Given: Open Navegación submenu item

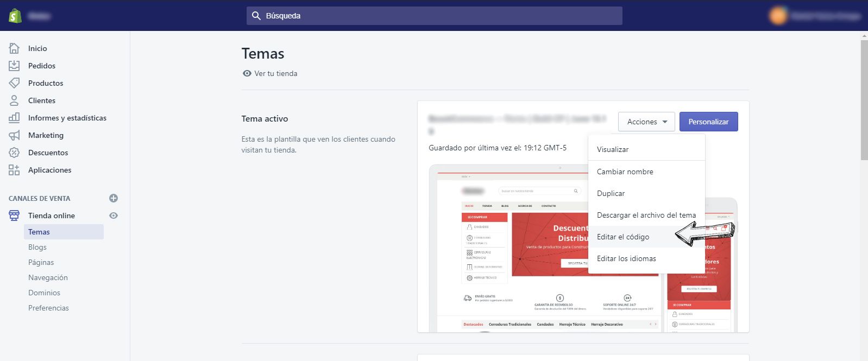Looking at the screenshot, I should (48, 277).
